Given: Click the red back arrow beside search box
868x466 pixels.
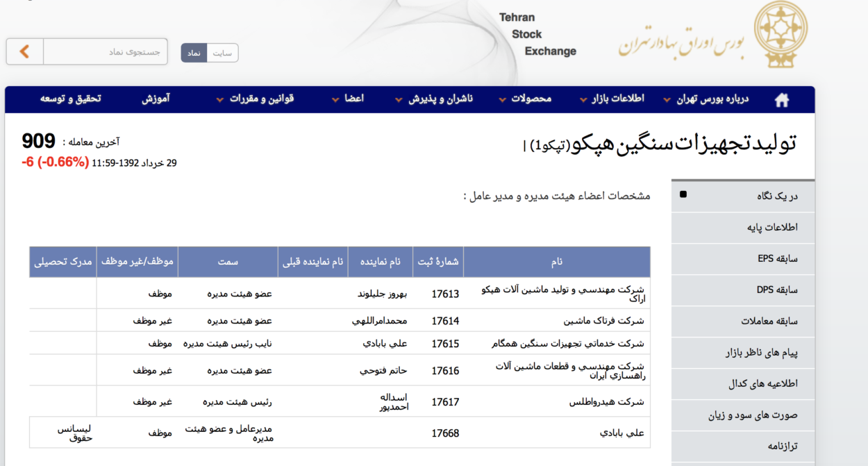Looking at the screenshot, I should click(24, 51).
